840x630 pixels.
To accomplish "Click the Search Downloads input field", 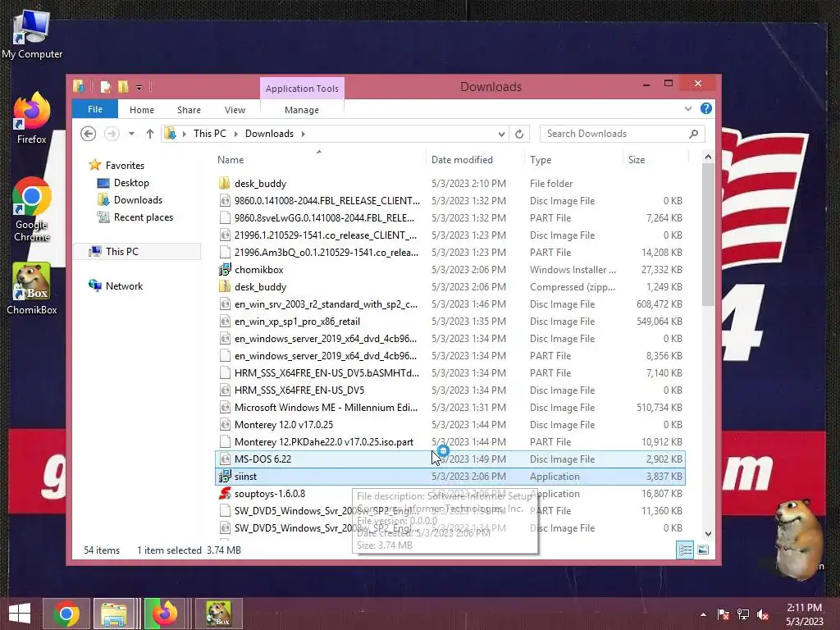I will pyautogui.click(x=614, y=134).
